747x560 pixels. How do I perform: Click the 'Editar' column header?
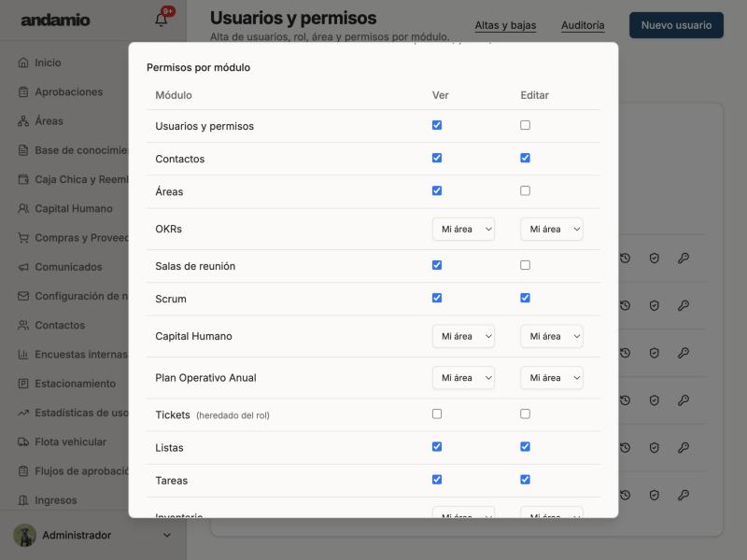(534, 95)
